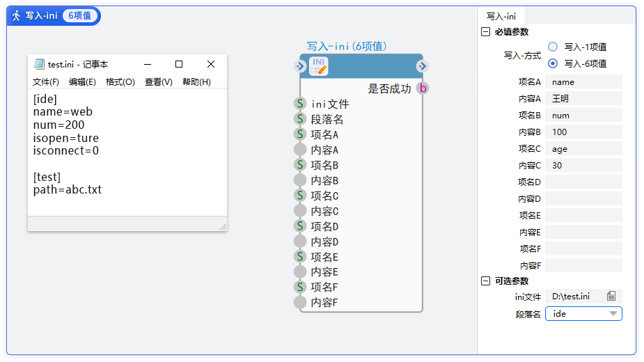
Task: Open the 帮助(H) menu in Notepad
Action: point(196,81)
